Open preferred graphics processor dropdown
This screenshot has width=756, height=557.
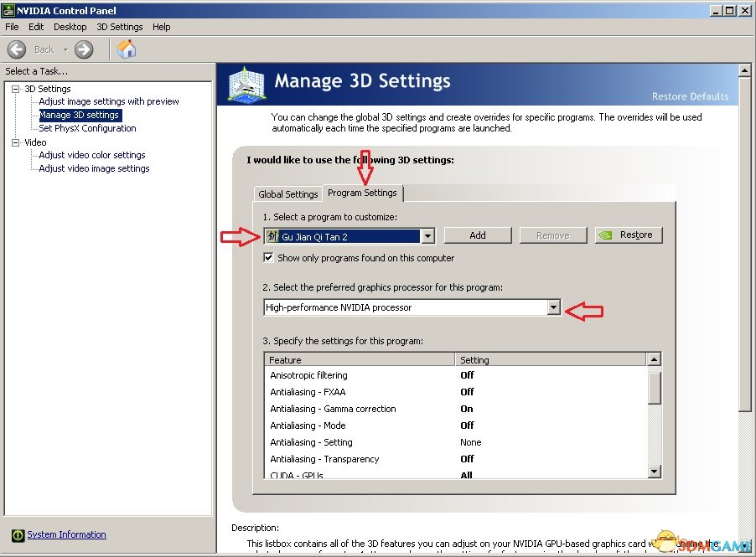[552, 307]
